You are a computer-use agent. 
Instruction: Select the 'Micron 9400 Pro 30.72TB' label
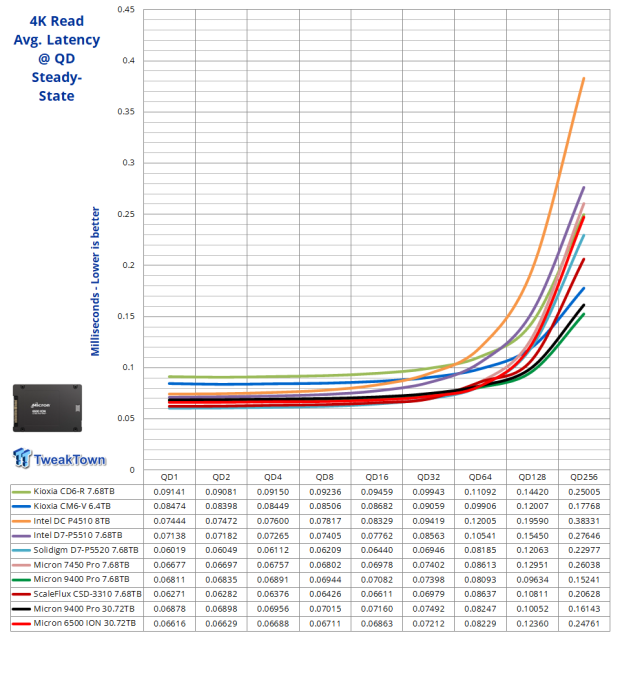(84, 608)
